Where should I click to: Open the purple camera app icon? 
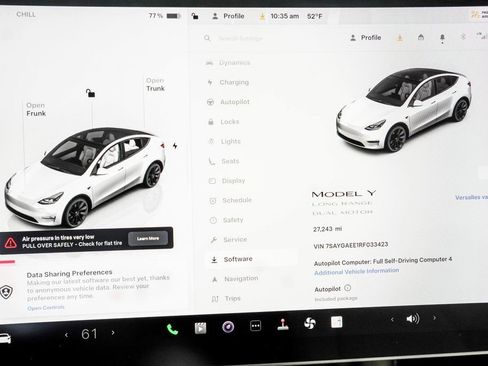(228, 327)
